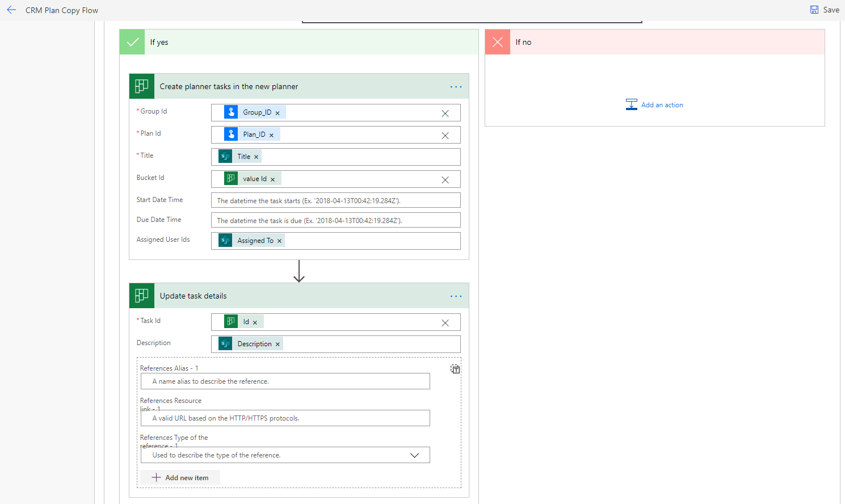The image size is (845, 504).
Task: Switch references to input entire array icon
Action: [455, 369]
